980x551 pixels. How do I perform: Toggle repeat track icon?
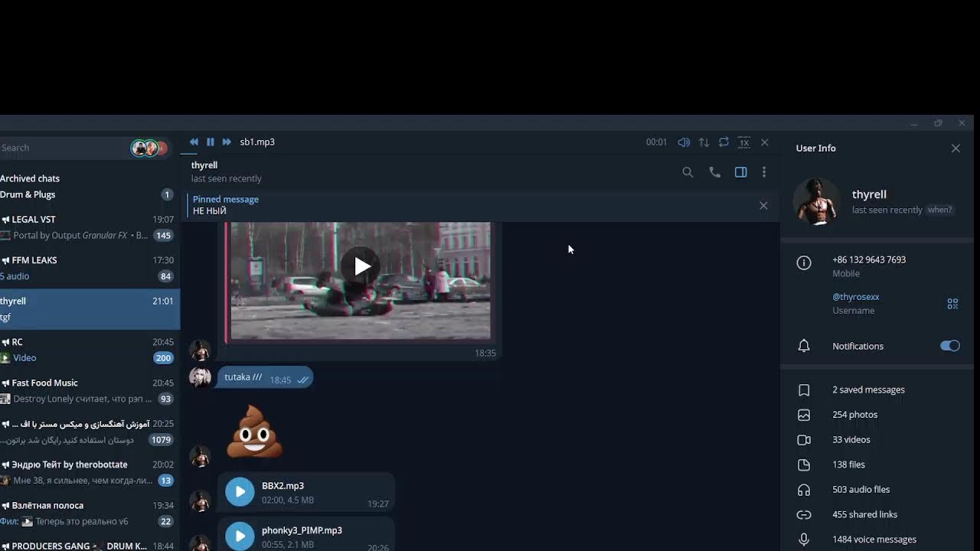point(724,142)
